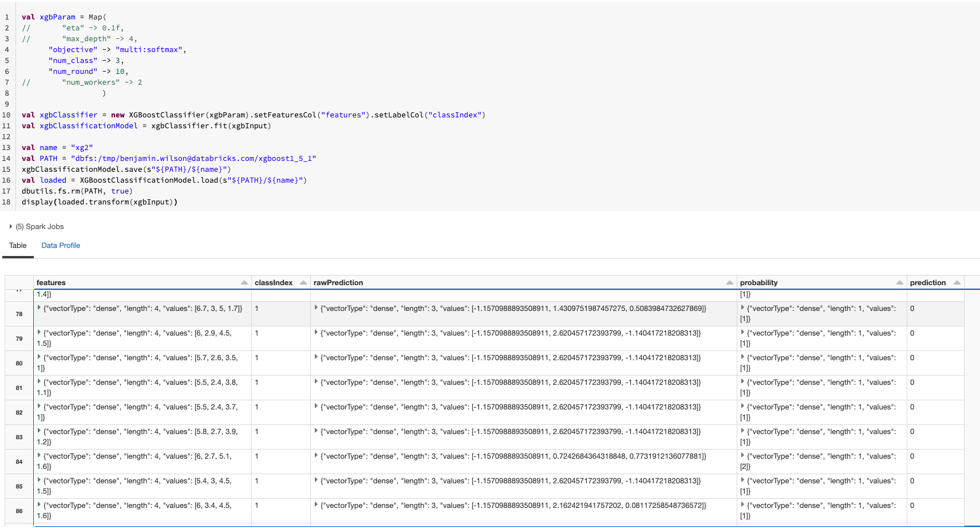Sort the classIndex column

[x=303, y=282]
